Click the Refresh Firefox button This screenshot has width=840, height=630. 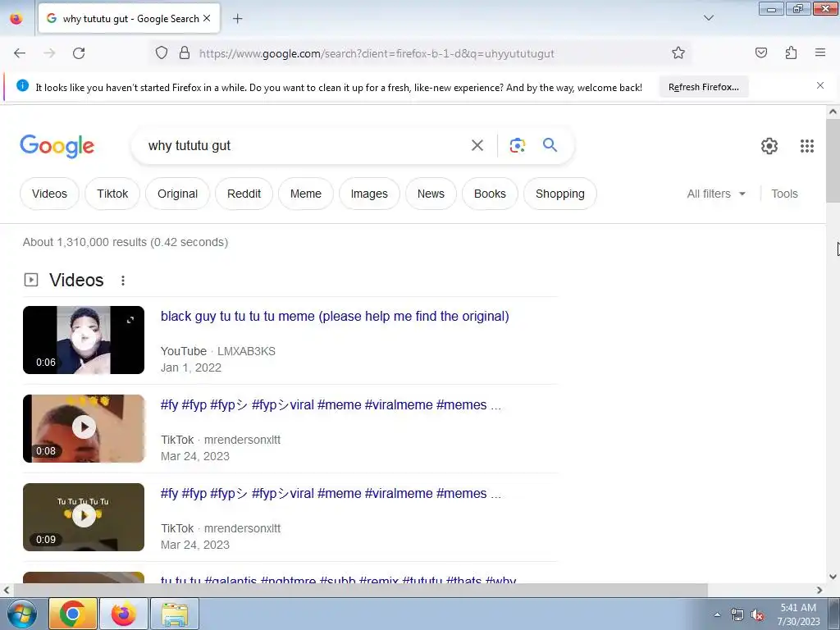[x=703, y=87]
